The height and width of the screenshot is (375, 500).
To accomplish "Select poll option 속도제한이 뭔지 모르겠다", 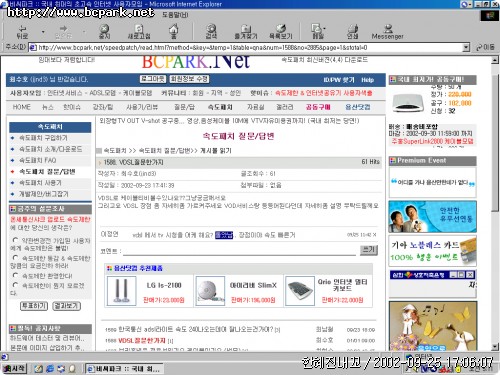I will click(x=15, y=285).
